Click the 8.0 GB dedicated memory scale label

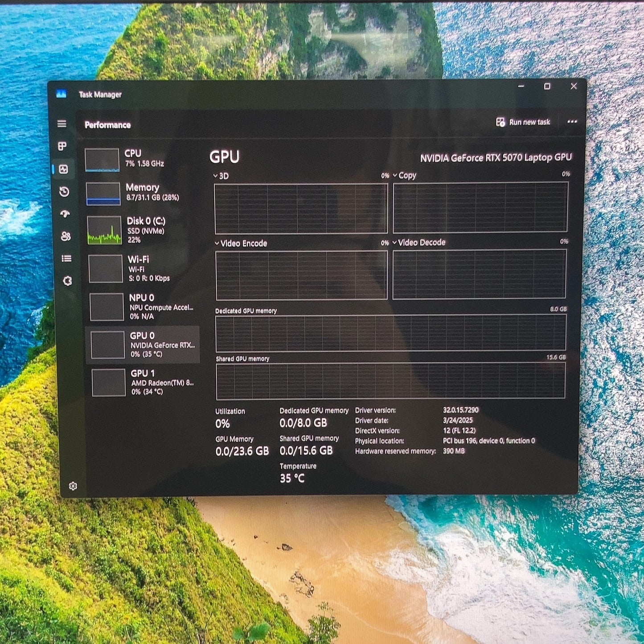558,309
